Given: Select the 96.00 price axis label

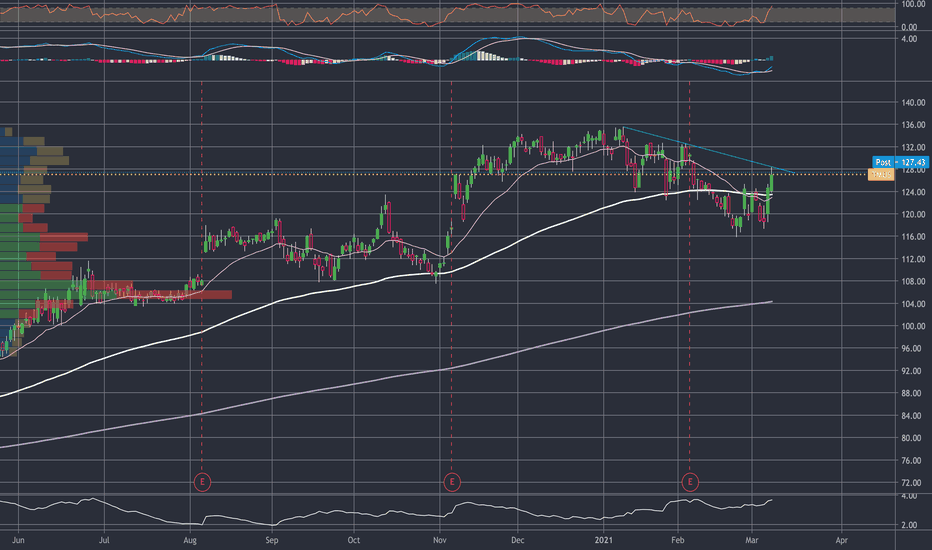Looking at the screenshot, I should pos(913,348).
